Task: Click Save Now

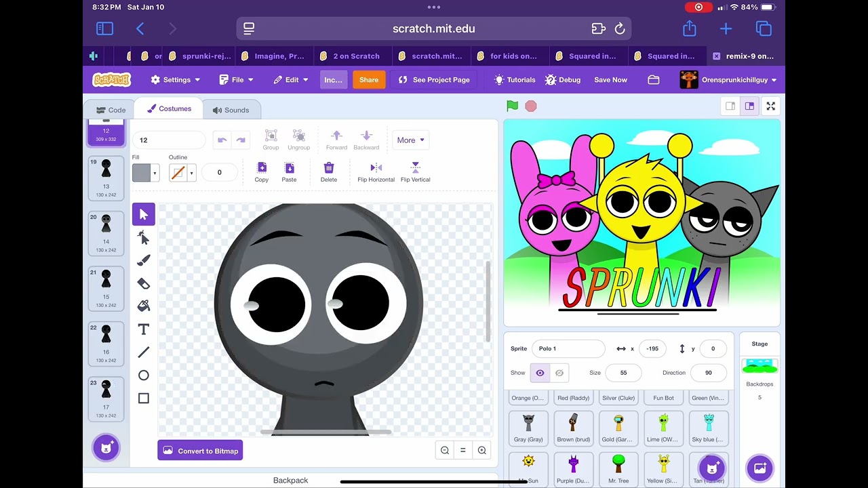Action: point(610,80)
